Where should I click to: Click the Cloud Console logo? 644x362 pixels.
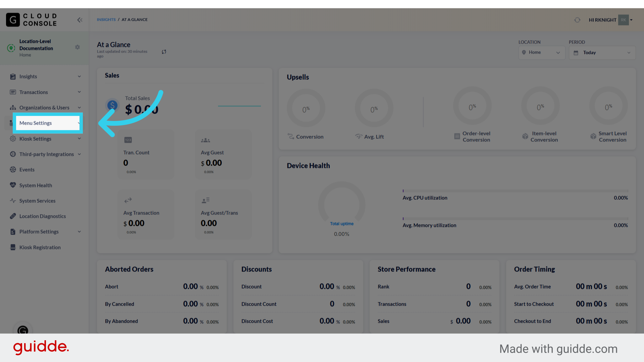point(32,20)
